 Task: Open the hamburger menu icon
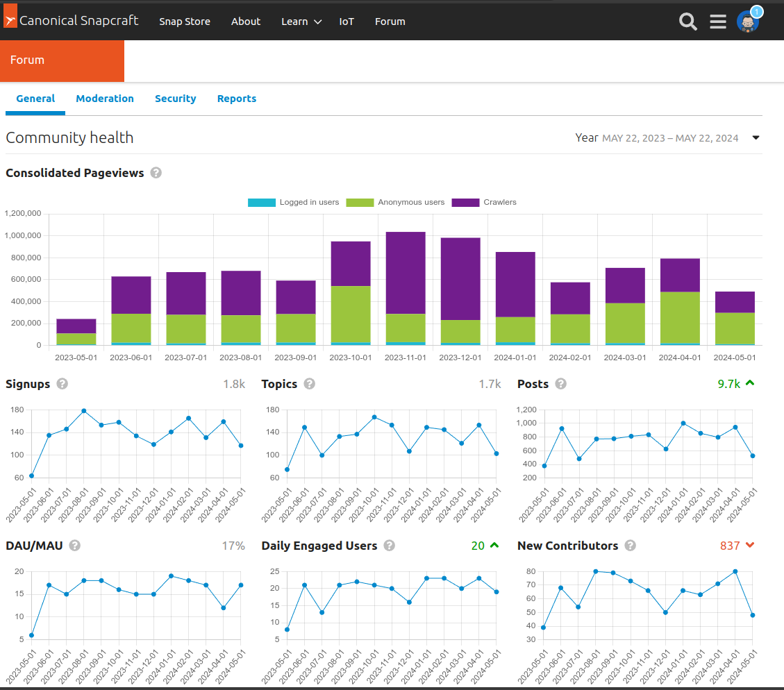(718, 22)
